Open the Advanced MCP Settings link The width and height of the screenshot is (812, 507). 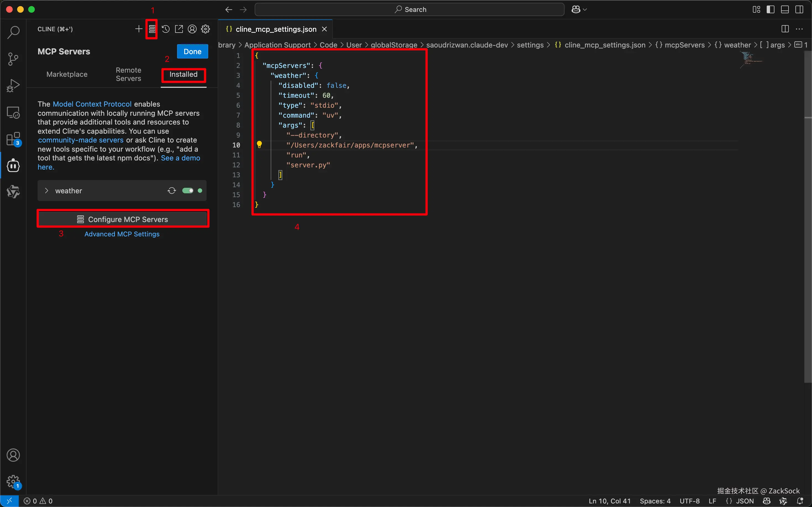click(122, 234)
